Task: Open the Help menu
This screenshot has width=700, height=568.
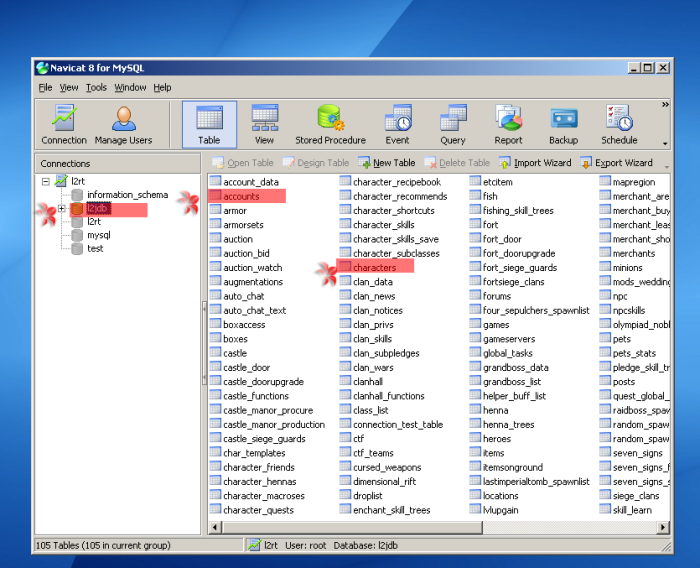Action: coord(162,88)
